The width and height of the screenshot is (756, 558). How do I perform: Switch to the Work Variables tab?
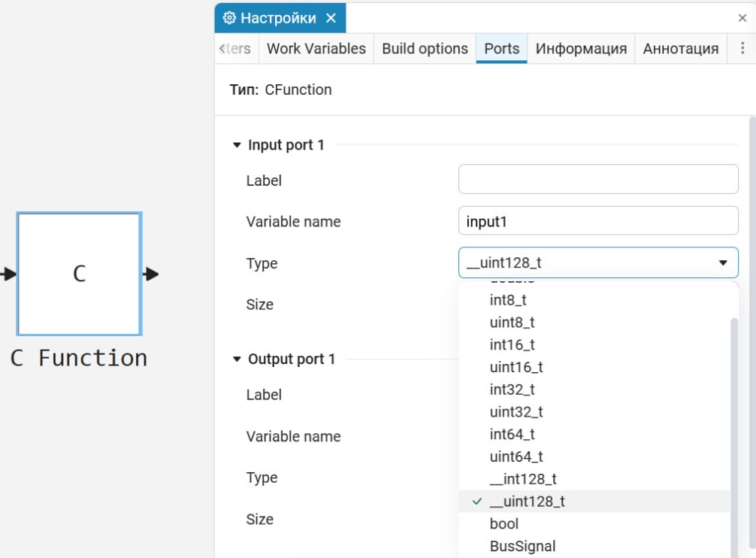pos(316,48)
